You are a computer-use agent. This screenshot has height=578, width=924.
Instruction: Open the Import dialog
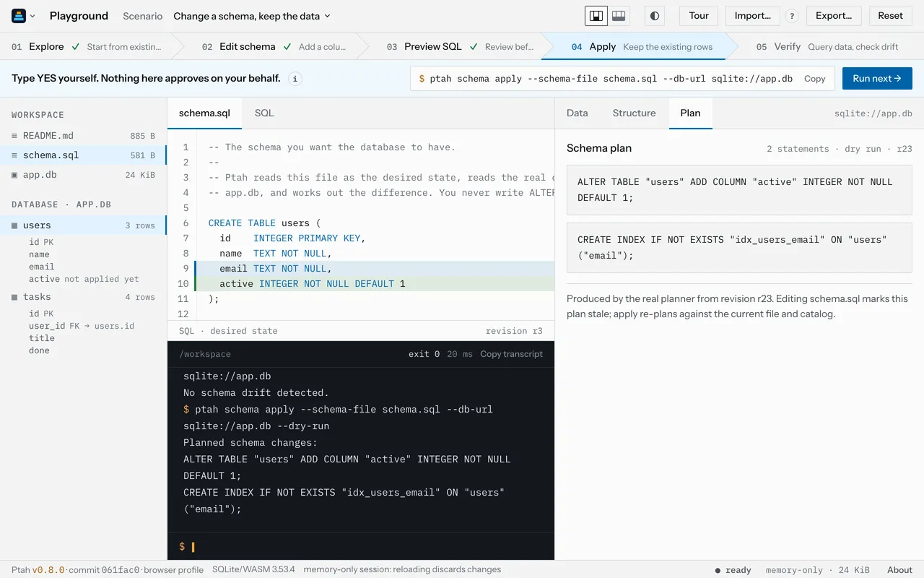[752, 16]
